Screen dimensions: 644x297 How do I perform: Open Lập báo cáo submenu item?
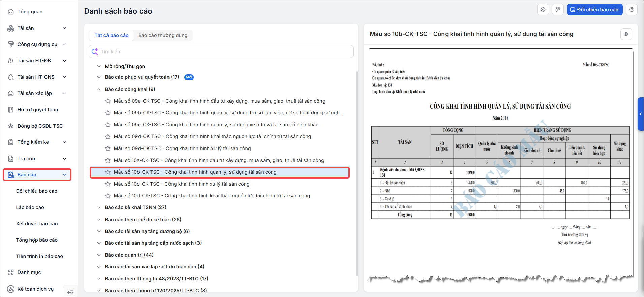coord(30,207)
